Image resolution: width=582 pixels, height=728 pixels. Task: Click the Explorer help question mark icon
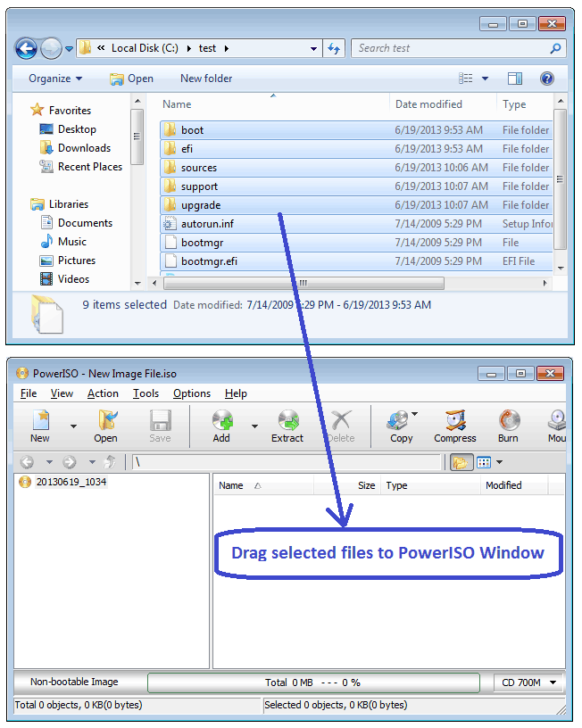pyautogui.click(x=546, y=79)
